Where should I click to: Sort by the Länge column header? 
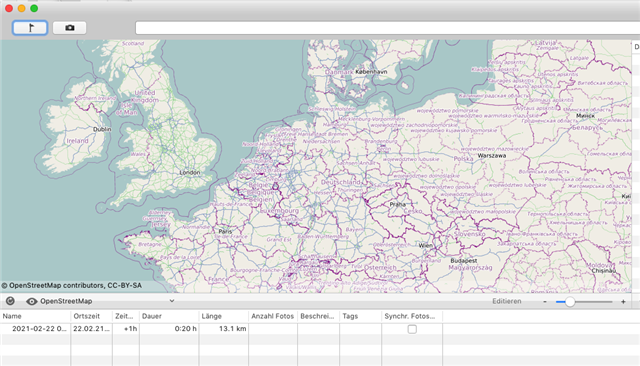coord(224,316)
